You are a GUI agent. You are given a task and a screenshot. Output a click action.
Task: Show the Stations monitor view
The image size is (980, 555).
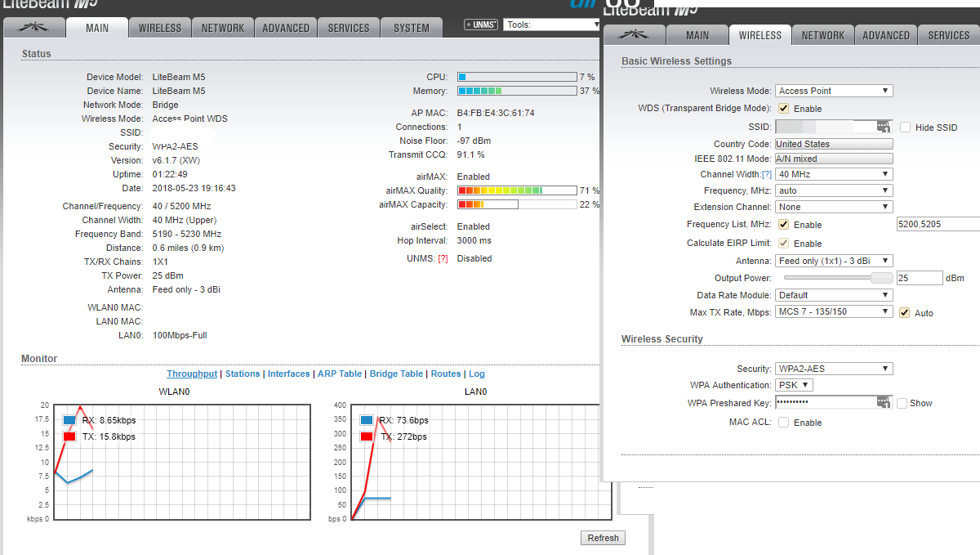243,374
